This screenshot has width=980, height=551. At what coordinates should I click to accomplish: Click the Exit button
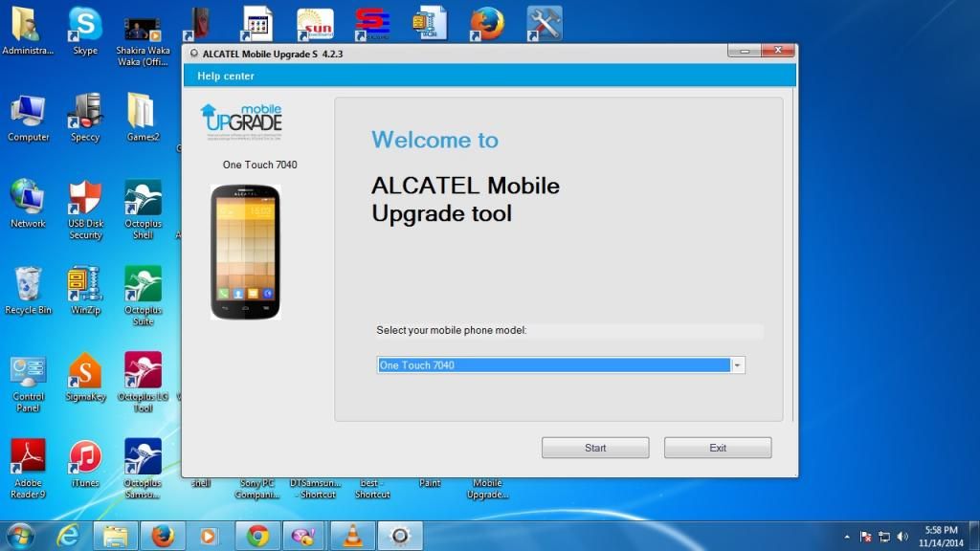[x=718, y=448]
